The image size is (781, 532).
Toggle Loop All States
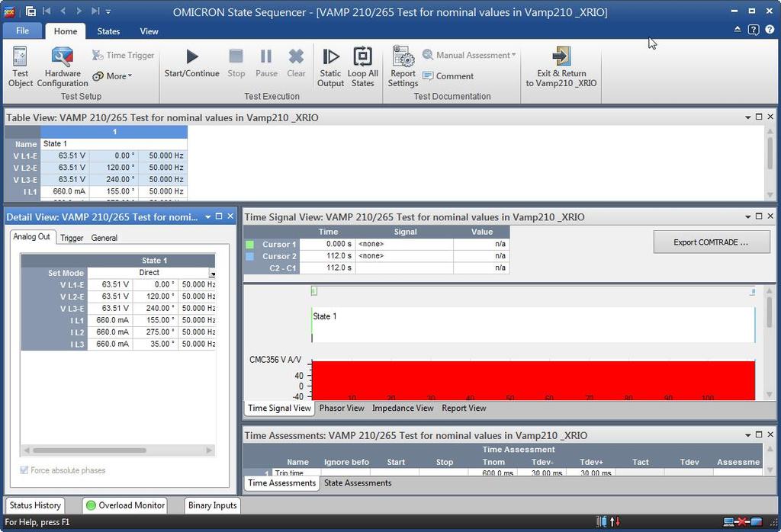[362, 67]
